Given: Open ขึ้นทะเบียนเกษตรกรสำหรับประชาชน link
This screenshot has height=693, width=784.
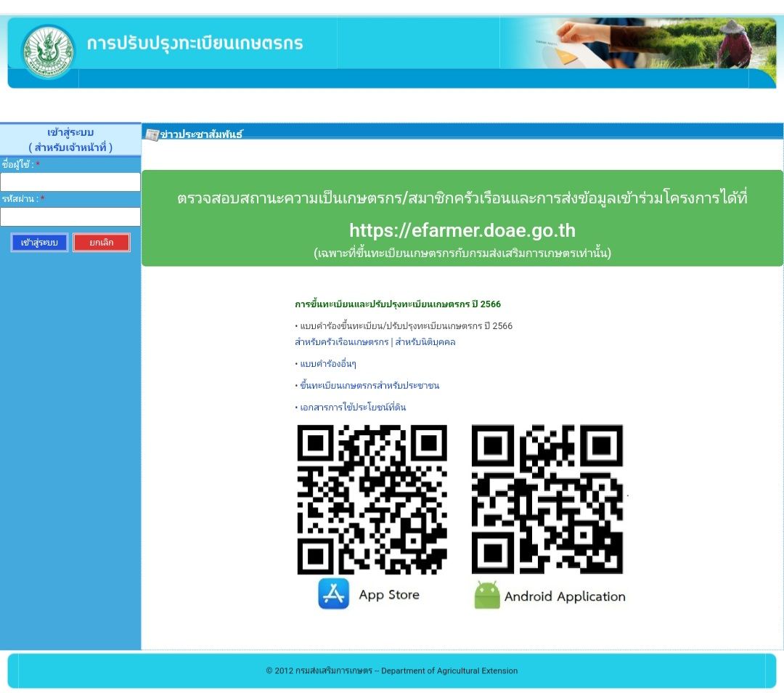Looking at the screenshot, I should click(x=369, y=385).
